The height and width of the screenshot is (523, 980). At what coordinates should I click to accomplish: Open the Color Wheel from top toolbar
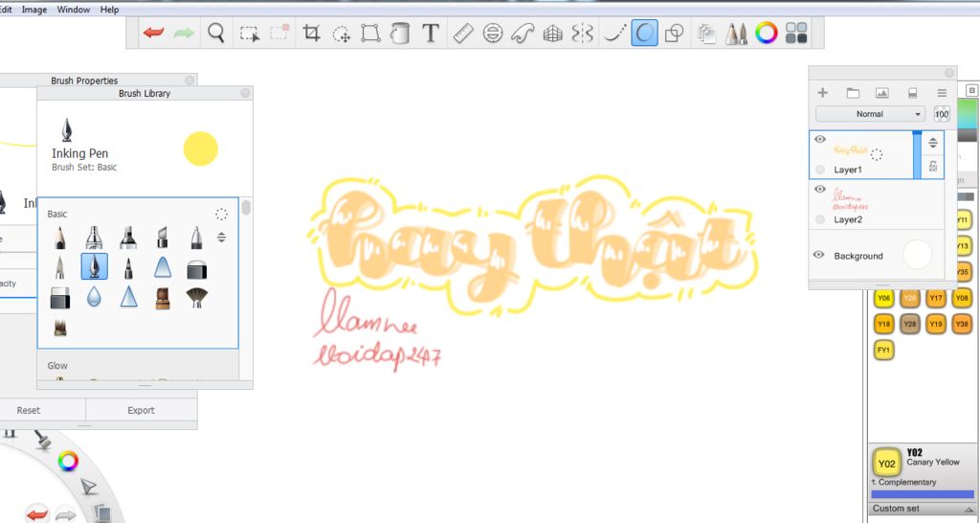tap(767, 33)
